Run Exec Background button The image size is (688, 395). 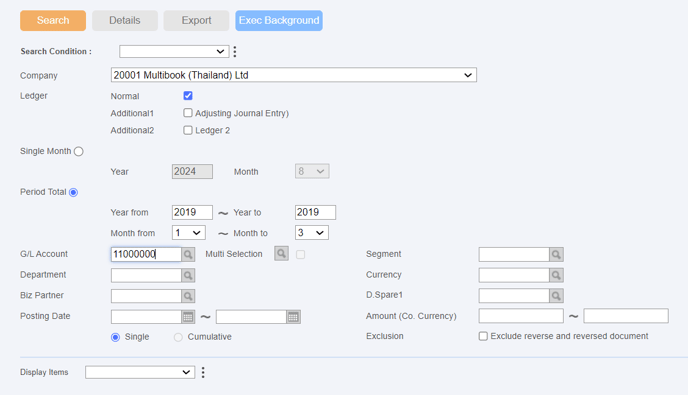point(279,21)
